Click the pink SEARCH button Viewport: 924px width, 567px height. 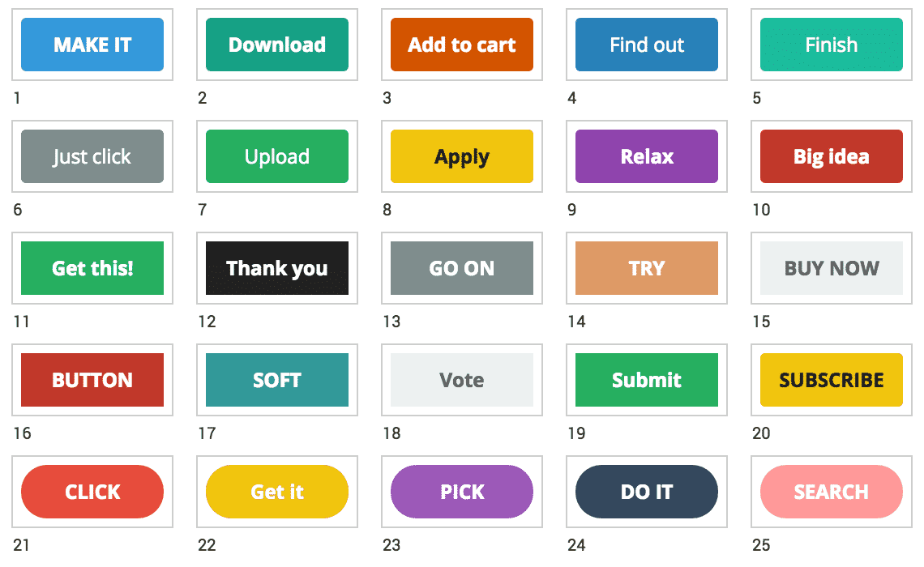point(831,492)
